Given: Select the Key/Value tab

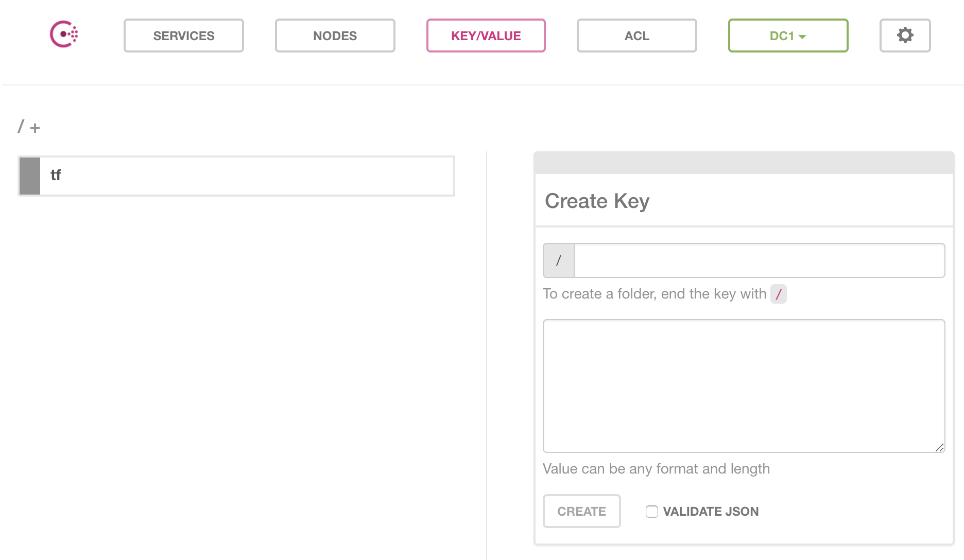Looking at the screenshot, I should click(x=486, y=36).
